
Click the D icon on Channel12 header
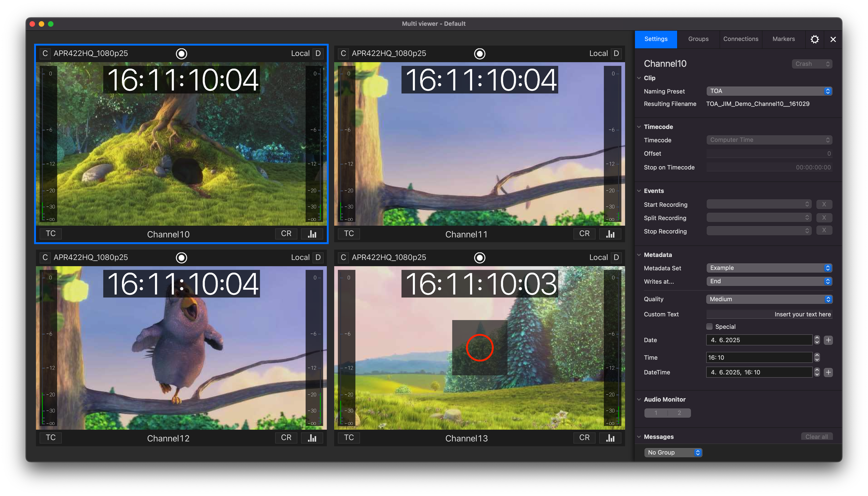pyautogui.click(x=318, y=257)
